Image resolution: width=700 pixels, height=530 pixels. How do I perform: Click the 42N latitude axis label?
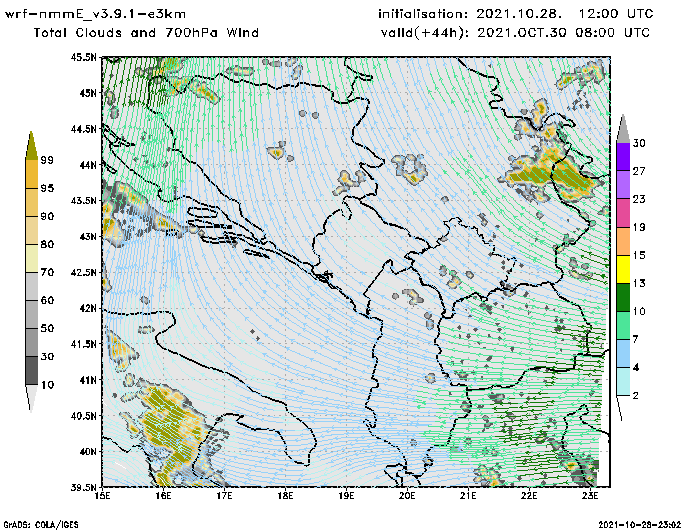pyautogui.click(x=88, y=308)
